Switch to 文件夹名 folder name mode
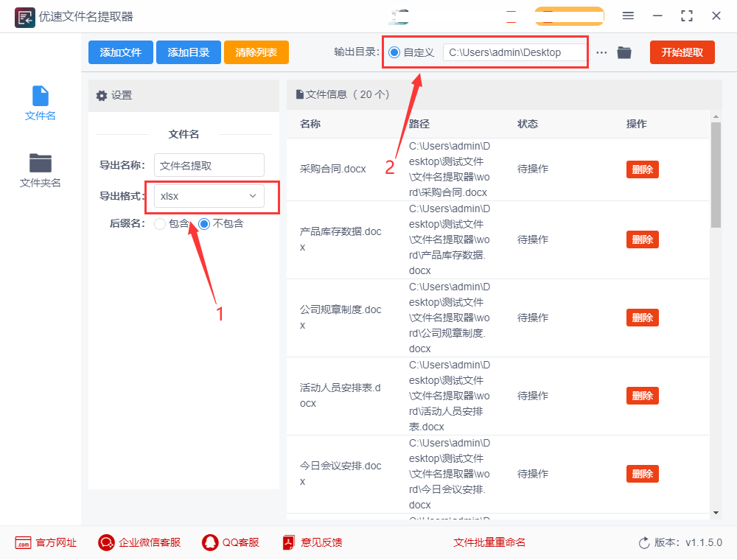Image resolution: width=737 pixels, height=560 pixels. 40,170
